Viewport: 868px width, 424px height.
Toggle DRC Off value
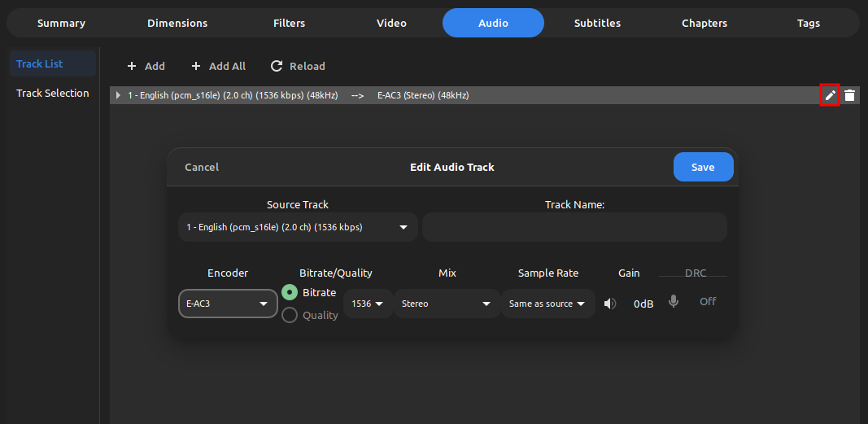point(708,302)
